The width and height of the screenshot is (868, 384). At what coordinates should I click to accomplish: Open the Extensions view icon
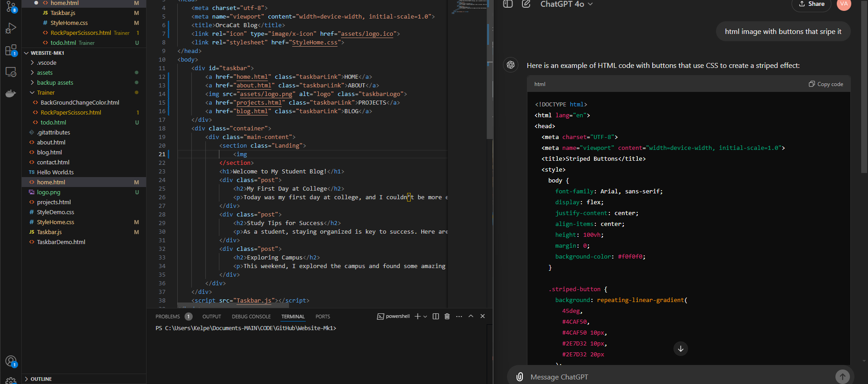(x=11, y=50)
